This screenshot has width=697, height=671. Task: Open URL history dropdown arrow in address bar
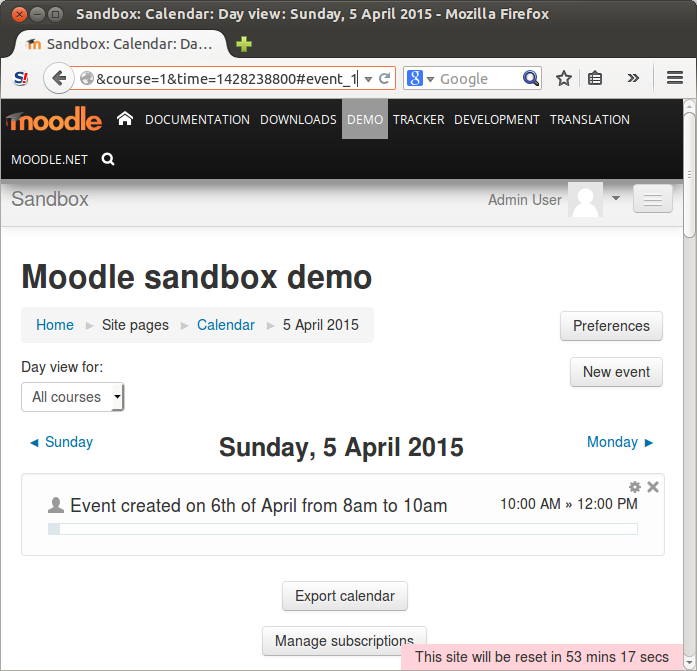(x=368, y=79)
